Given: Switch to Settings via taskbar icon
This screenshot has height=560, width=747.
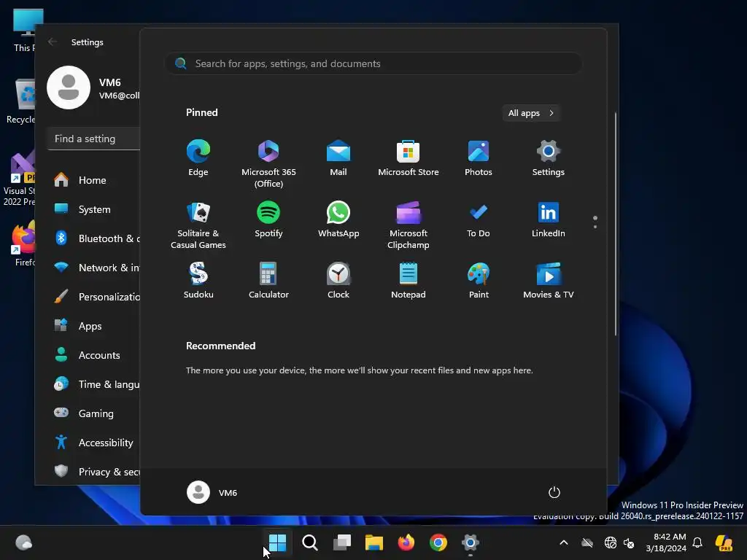Looking at the screenshot, I should click(x=471, y=542).
